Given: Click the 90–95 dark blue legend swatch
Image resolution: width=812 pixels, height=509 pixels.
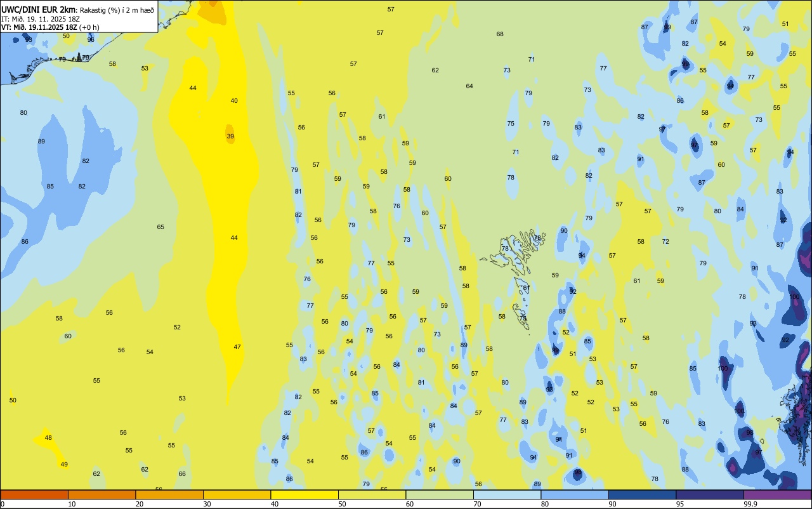Looking at the screenshot, I should (642, 494).
